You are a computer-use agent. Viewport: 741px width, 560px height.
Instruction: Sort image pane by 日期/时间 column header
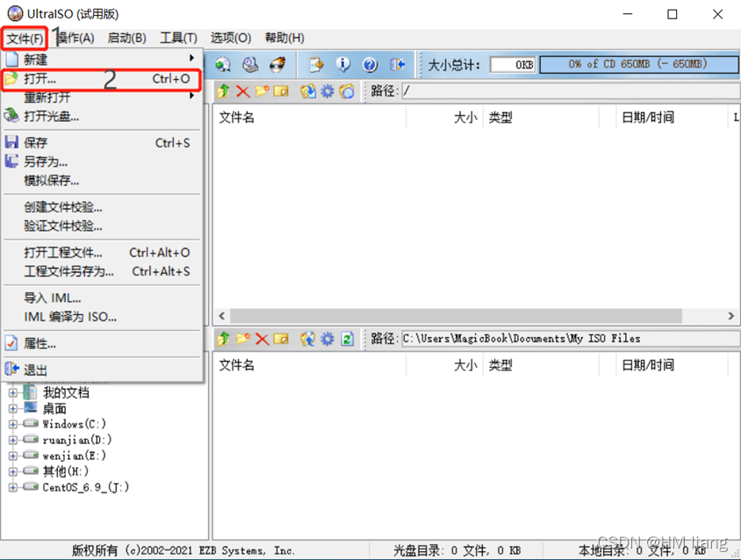pos(672,118)
